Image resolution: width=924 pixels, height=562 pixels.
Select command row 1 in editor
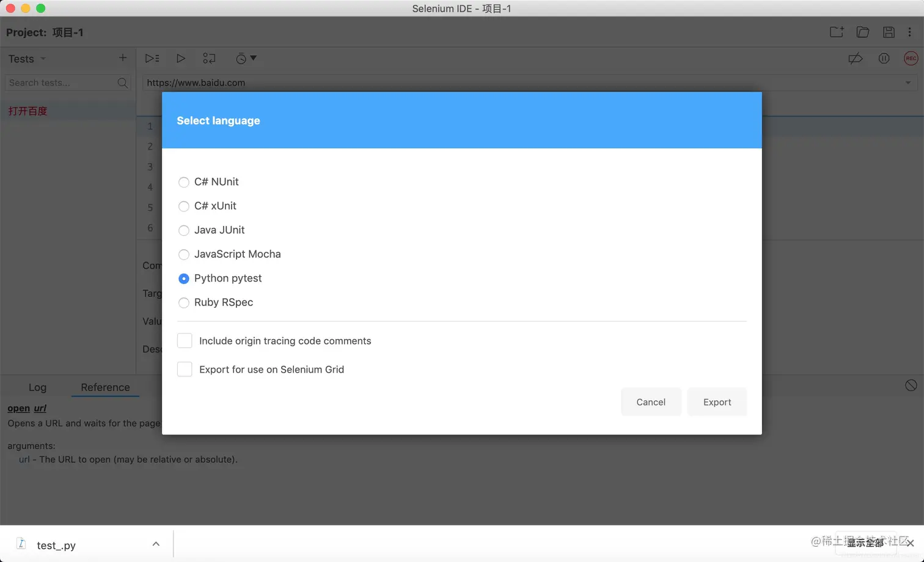click(x=150, y=126)
